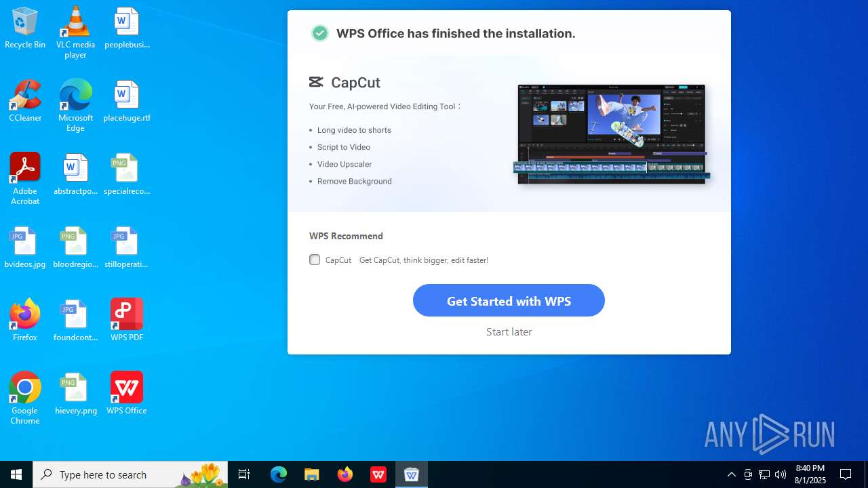Select the bvideos.jpg file icon

point(25,247)
